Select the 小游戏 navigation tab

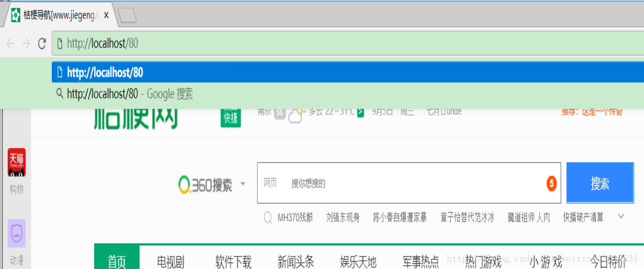tap(546, 261)
